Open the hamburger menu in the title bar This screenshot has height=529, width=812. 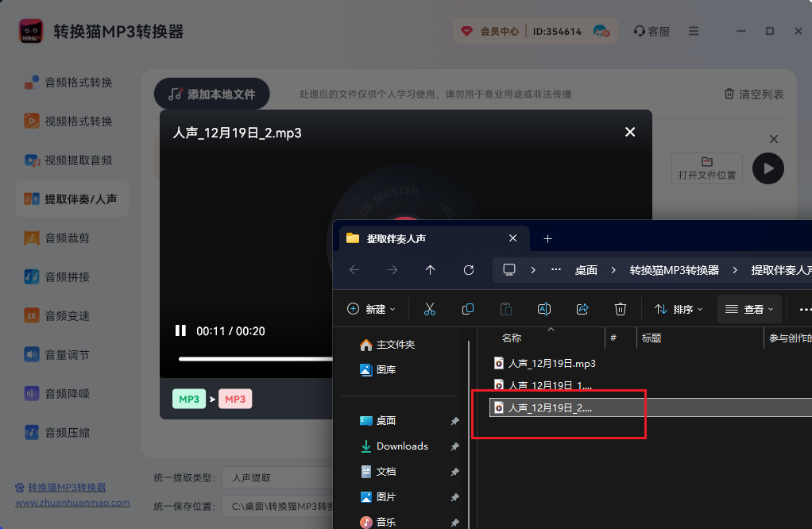point(693,31)
